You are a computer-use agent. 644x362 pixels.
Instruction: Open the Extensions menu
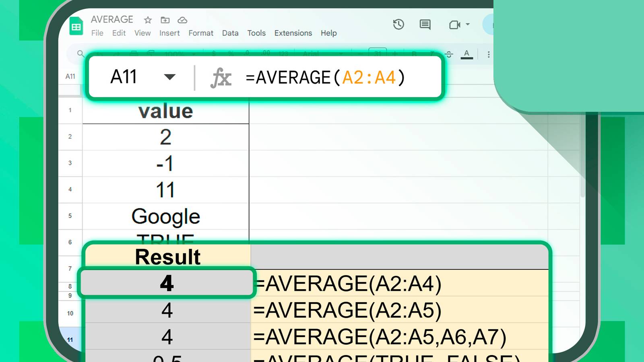(293, 33)
